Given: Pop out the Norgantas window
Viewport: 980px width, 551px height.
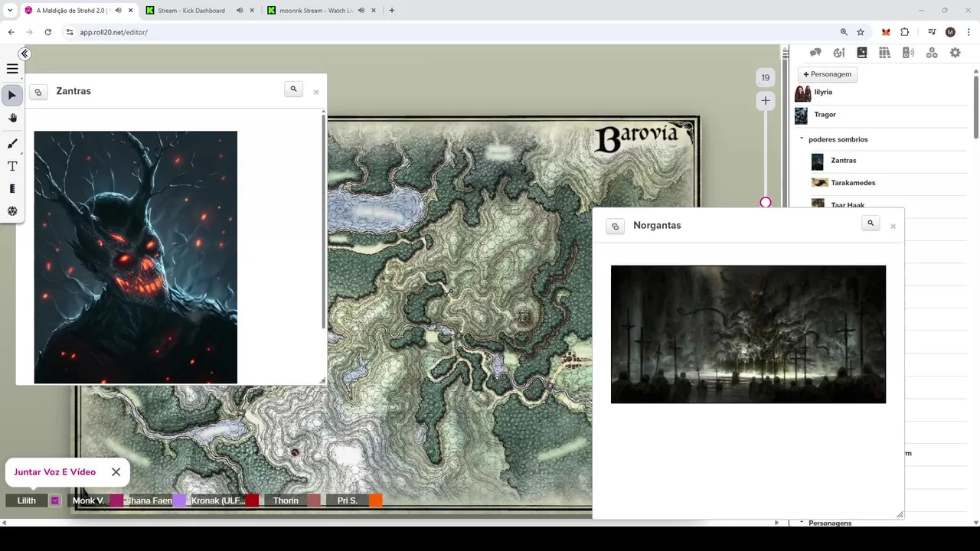Looking at the screenshot, I should (615, 227).
